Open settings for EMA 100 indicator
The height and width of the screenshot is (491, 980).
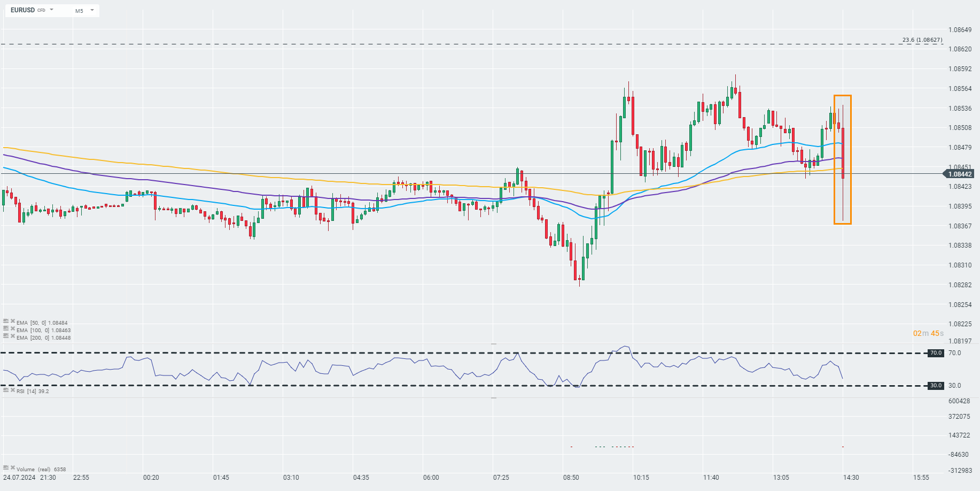6,329
